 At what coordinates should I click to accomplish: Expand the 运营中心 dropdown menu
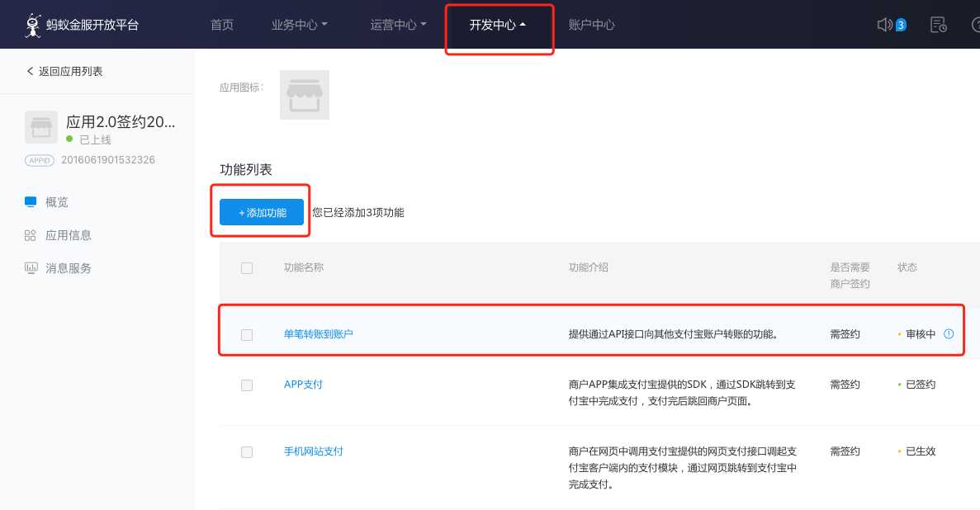(x=398, y=25)
